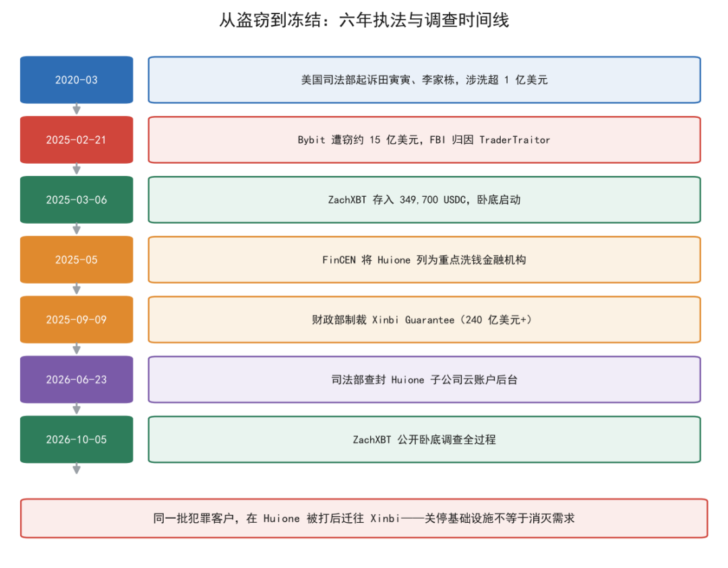Click the title 从盗窃到冻结：六年执法与调查时间线

pyautogui.click(x=364, y=20)
